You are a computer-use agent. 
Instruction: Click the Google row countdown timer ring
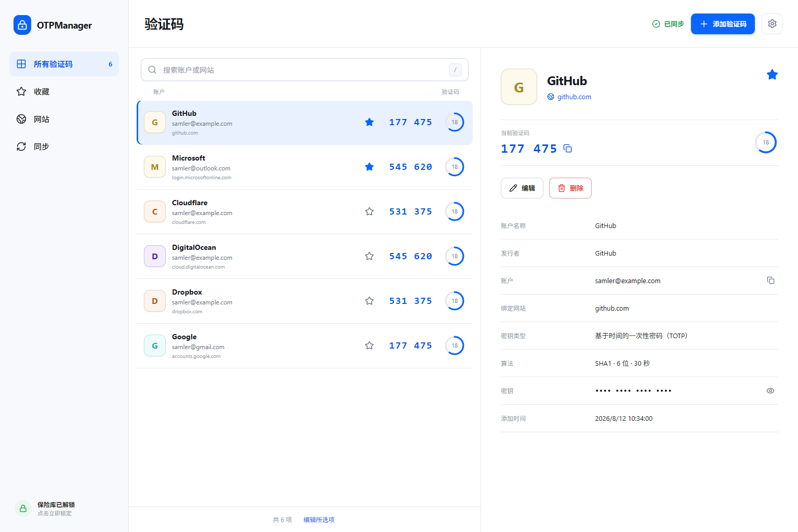point(455,345)
